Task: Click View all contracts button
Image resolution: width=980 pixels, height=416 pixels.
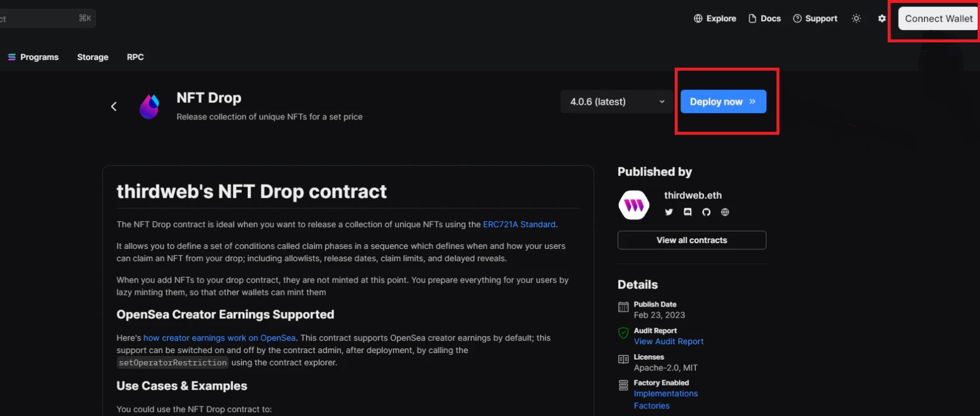Action: (692, 240)
